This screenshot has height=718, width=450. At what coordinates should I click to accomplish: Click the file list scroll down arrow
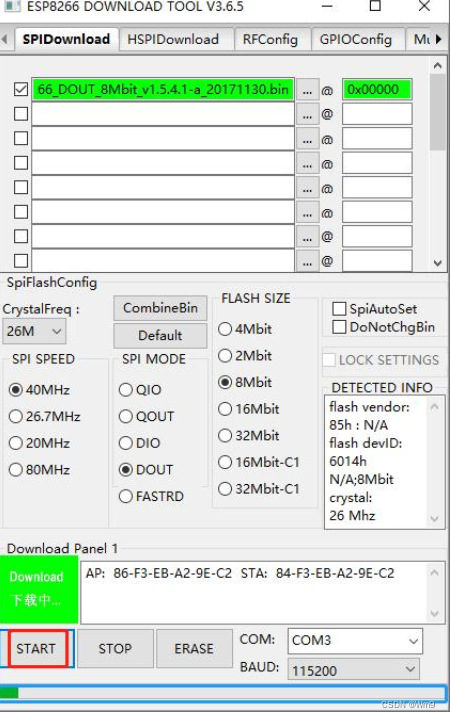coord(438,263)
